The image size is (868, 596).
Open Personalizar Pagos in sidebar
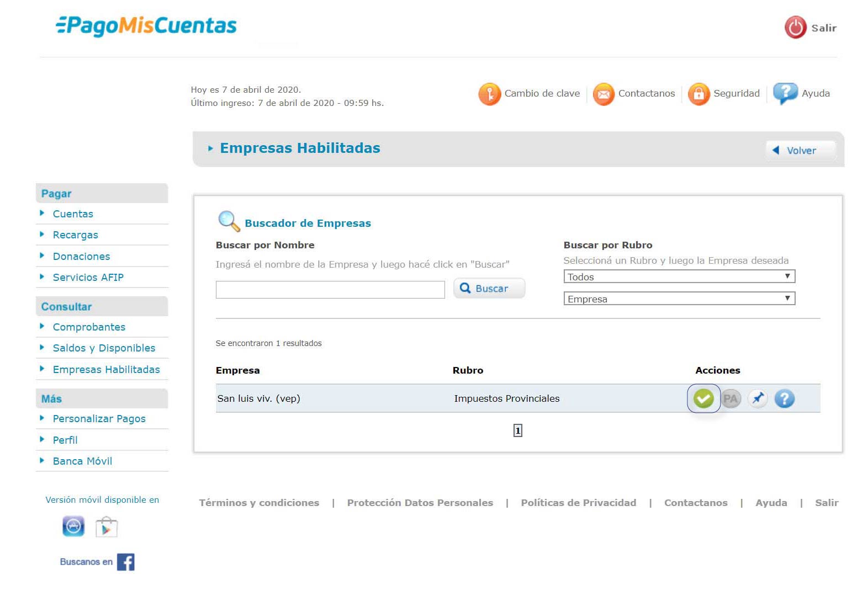click(99, 419)
